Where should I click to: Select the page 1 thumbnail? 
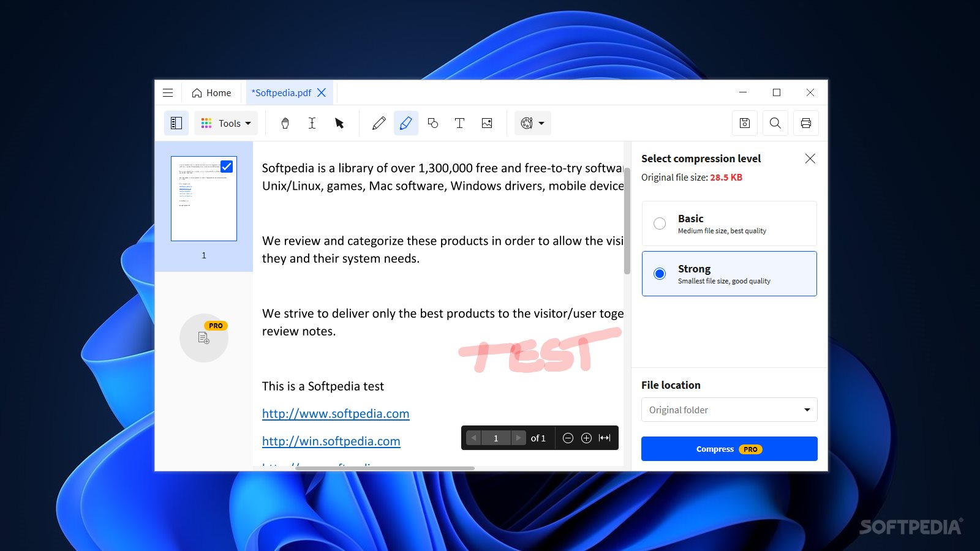[204, 198]
